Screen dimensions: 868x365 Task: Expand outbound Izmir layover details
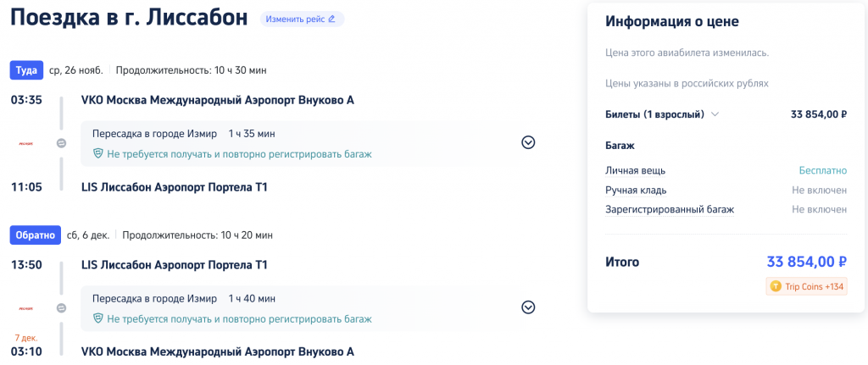coord(528,142)
